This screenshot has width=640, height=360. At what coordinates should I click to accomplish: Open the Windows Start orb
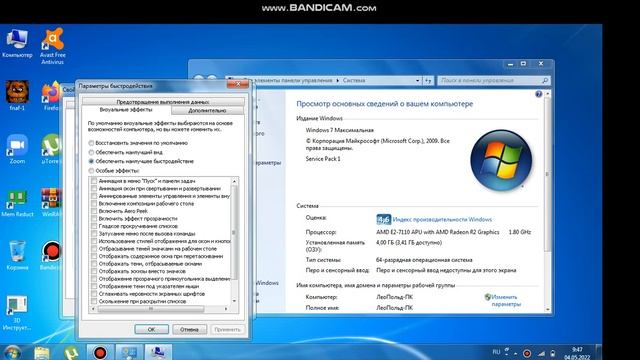point(11,352)
